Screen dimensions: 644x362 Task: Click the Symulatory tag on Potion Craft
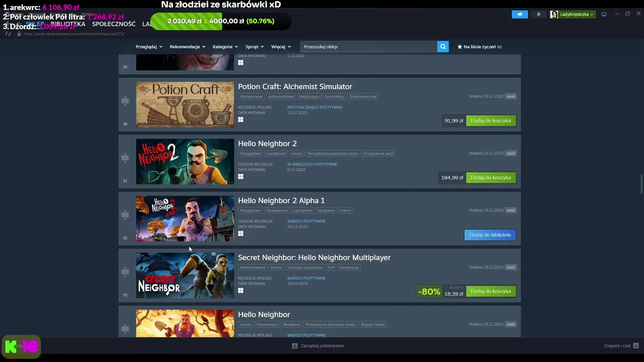pyautogui.click(x=335, y=97)
